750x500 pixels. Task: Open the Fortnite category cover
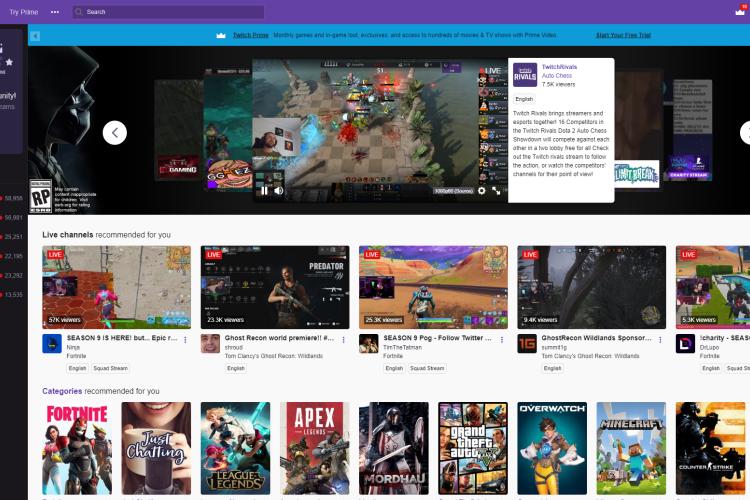[x=77, y=448]
